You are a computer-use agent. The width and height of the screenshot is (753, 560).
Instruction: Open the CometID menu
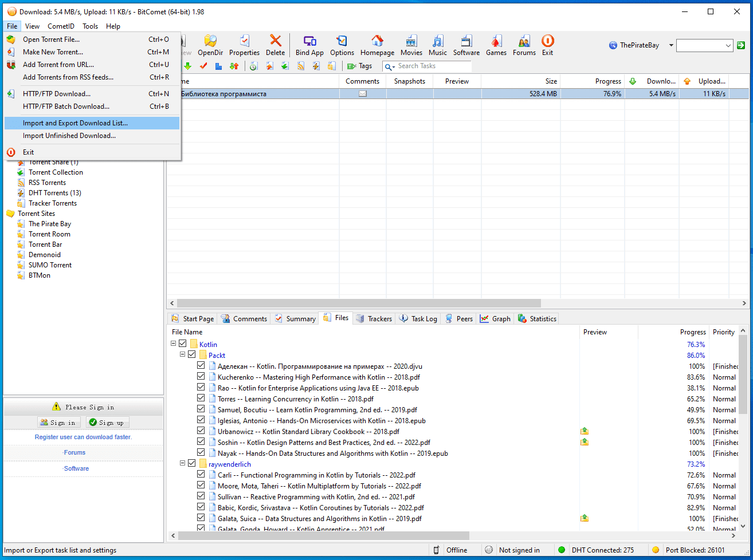coord(61,26)
